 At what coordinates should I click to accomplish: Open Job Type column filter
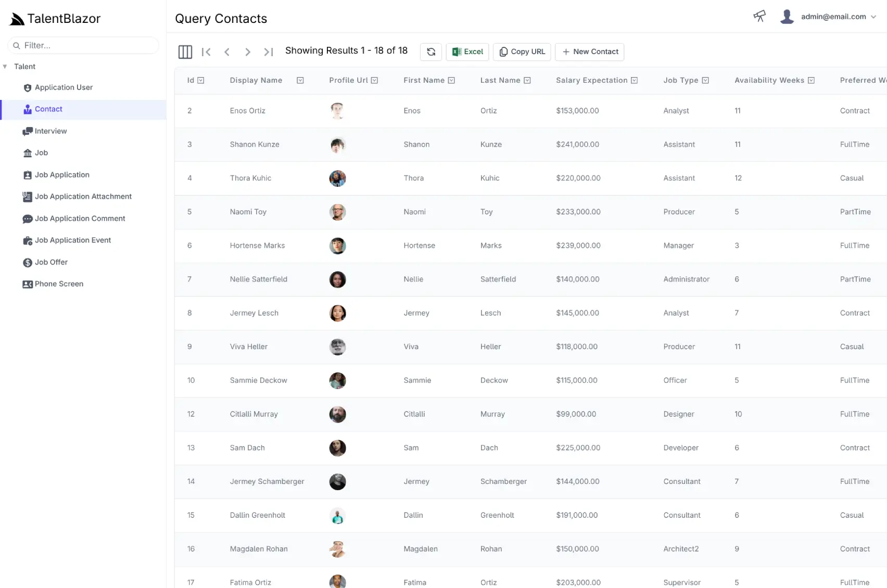tap(705, 80)
